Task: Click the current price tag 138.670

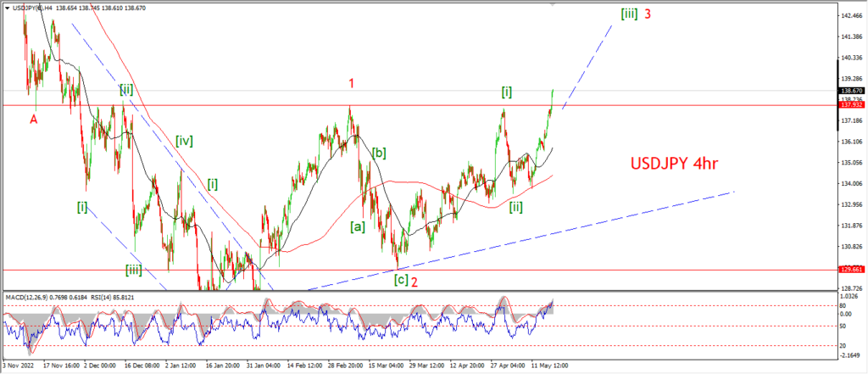Action: (850, 91)
